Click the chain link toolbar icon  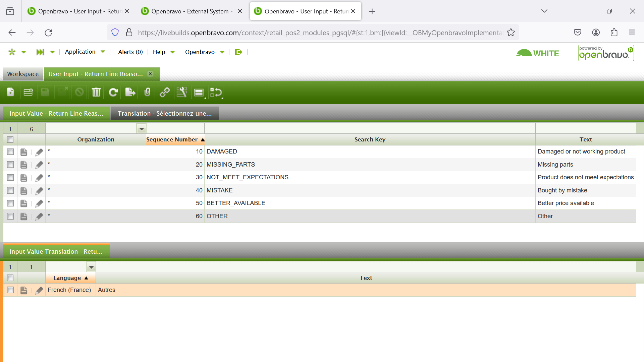click(164, 92)
